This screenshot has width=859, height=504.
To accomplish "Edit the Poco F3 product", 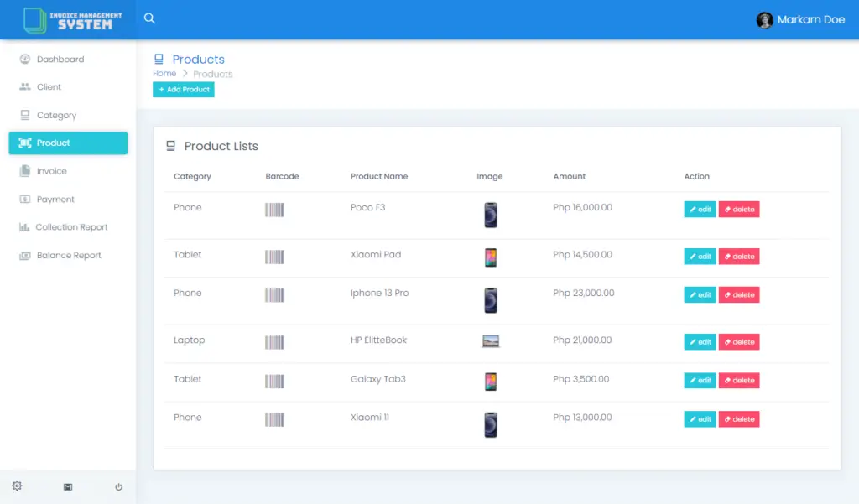I will coord(700,209).
